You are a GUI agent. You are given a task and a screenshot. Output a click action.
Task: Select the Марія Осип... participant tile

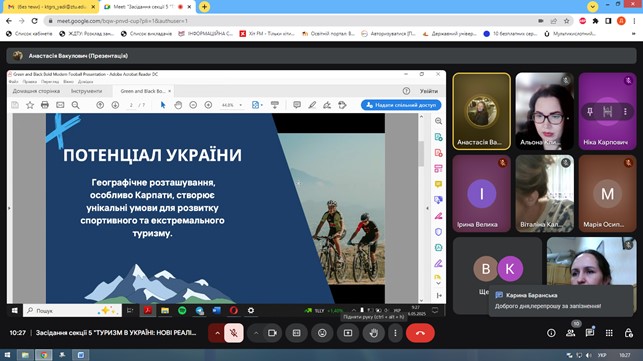click(x=607, y=193)
